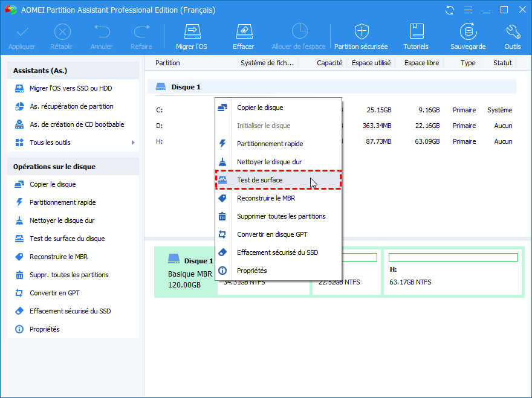The height and width of the screenshot is (398, 532).
Task: Click Nettoyer le disque dur in sidebar
Action: pos(62,220)
